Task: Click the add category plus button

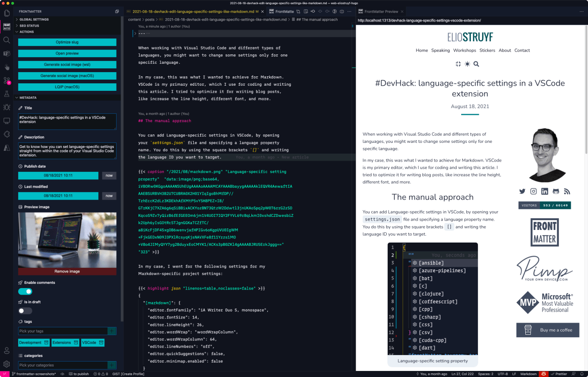Action: (112, 365)
